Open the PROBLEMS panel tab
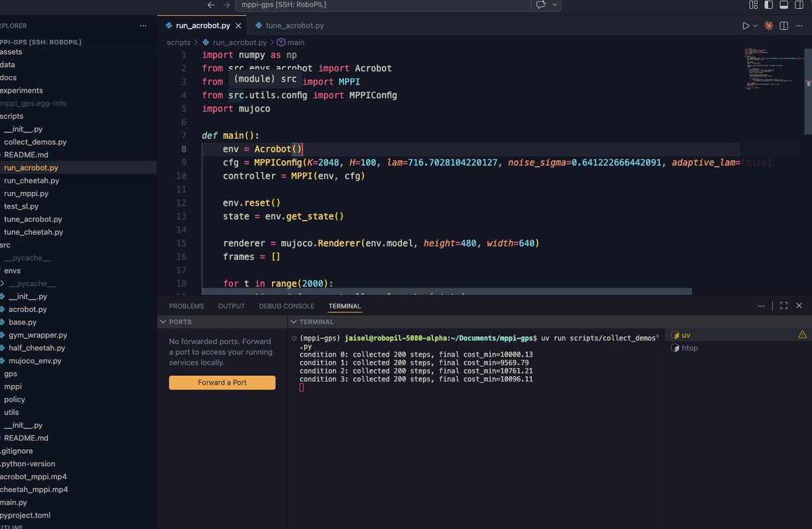Viewport: 812px width, 529px height. click(186, 306)
